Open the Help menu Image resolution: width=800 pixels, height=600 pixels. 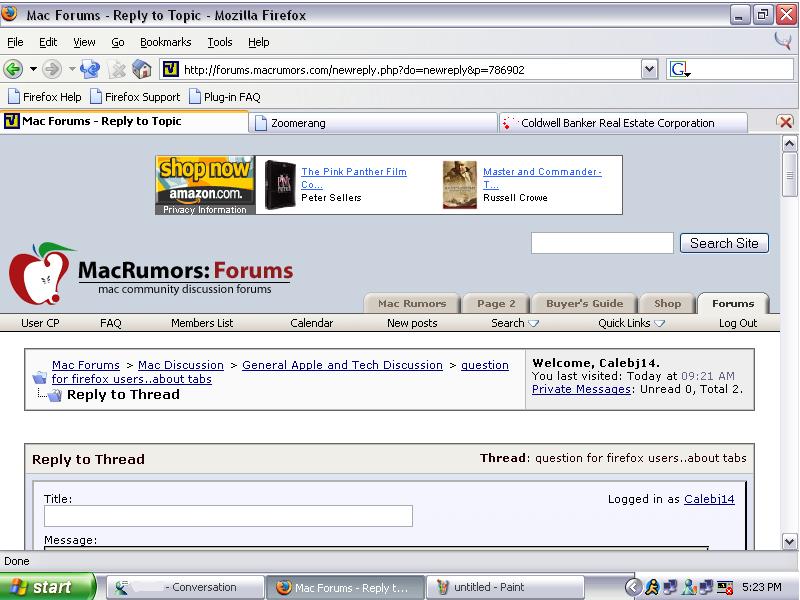[x=259, y=42]
